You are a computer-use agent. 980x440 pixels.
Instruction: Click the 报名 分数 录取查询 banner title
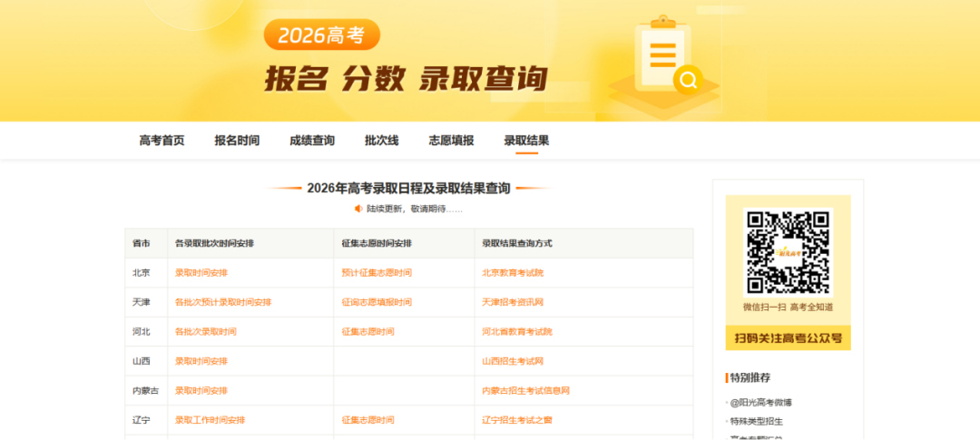click(x=407, y=79)
